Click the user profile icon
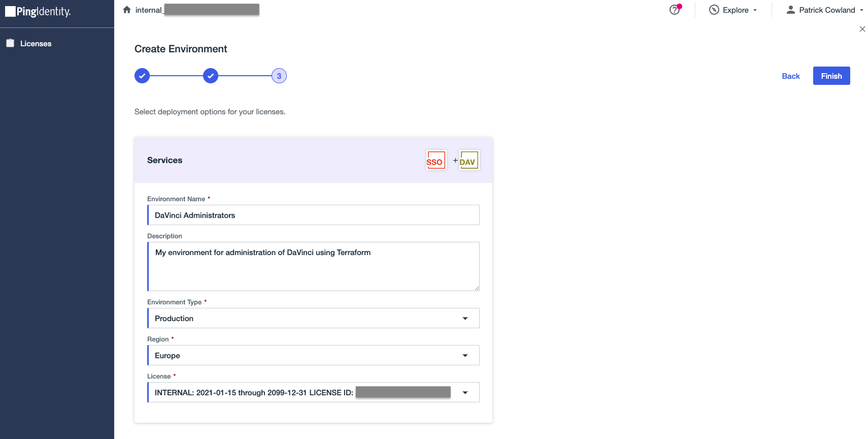868x439 pixels. 790,10
